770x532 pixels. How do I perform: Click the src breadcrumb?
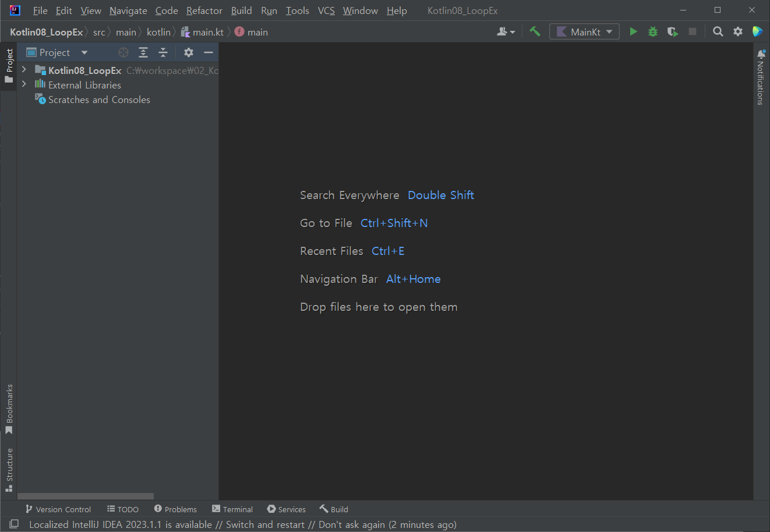coord(99,32)
